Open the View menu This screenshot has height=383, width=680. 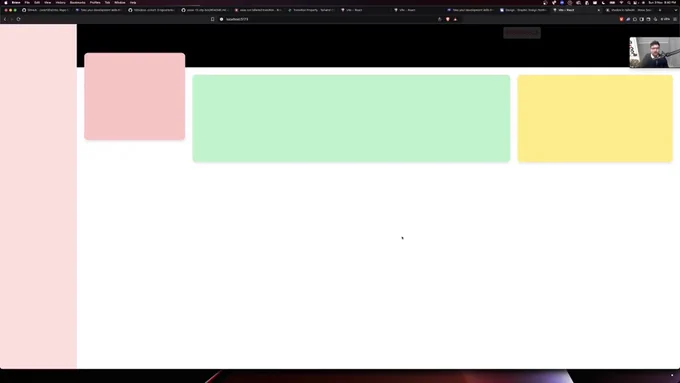[47, 3]
